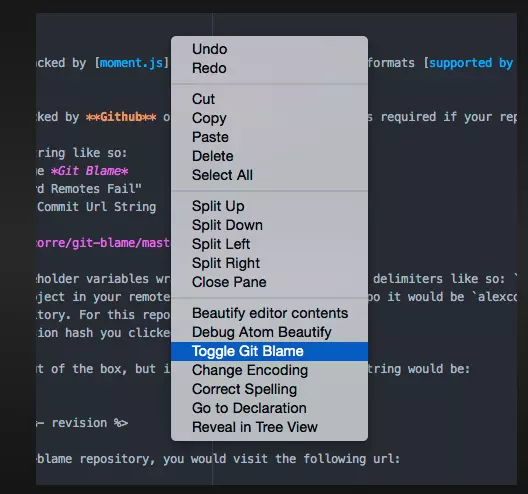The height and width of the screenshot is (494, 528).
Task: Click the 'd Remotes Fail"' text line
Action: 89,189
